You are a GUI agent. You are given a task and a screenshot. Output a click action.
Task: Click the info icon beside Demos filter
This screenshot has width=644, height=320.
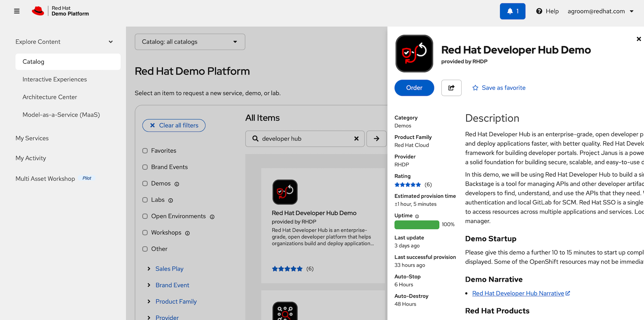tap(177, 184)
